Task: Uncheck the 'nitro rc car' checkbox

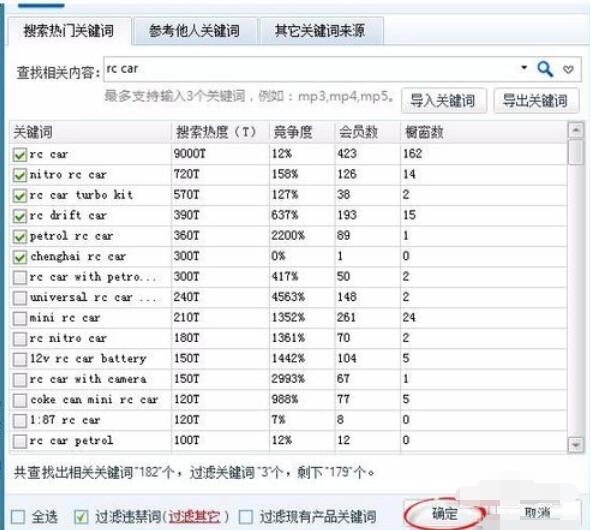Action: pos(20,175)
